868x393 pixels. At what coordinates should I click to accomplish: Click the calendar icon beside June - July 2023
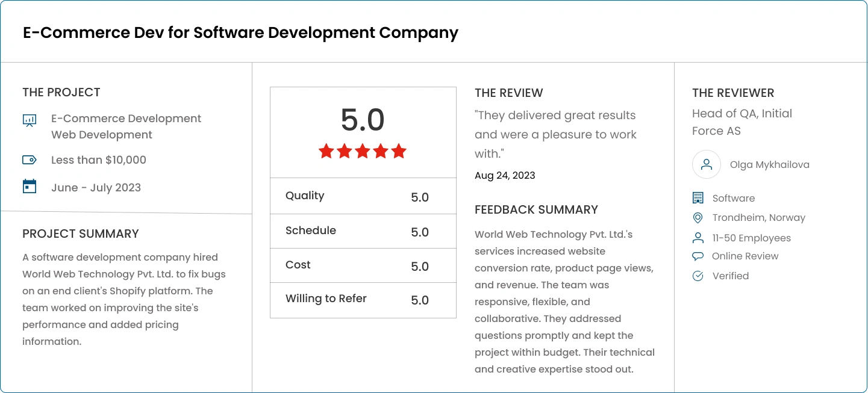[30, 187]
